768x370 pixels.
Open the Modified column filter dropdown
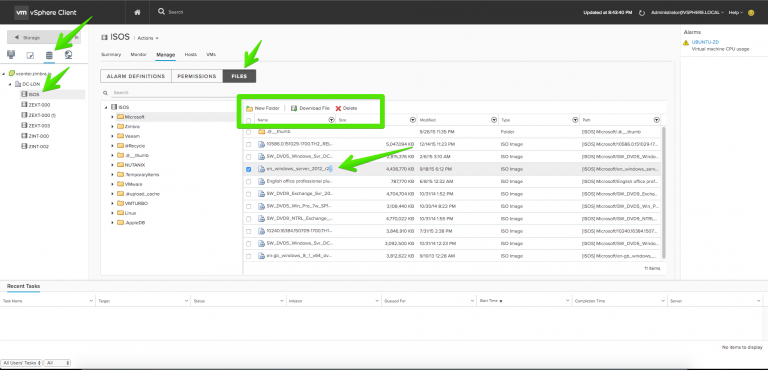494,120
